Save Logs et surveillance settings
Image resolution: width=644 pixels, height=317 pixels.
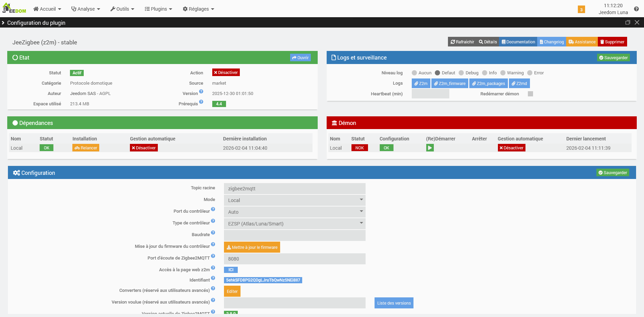[613, 57]
